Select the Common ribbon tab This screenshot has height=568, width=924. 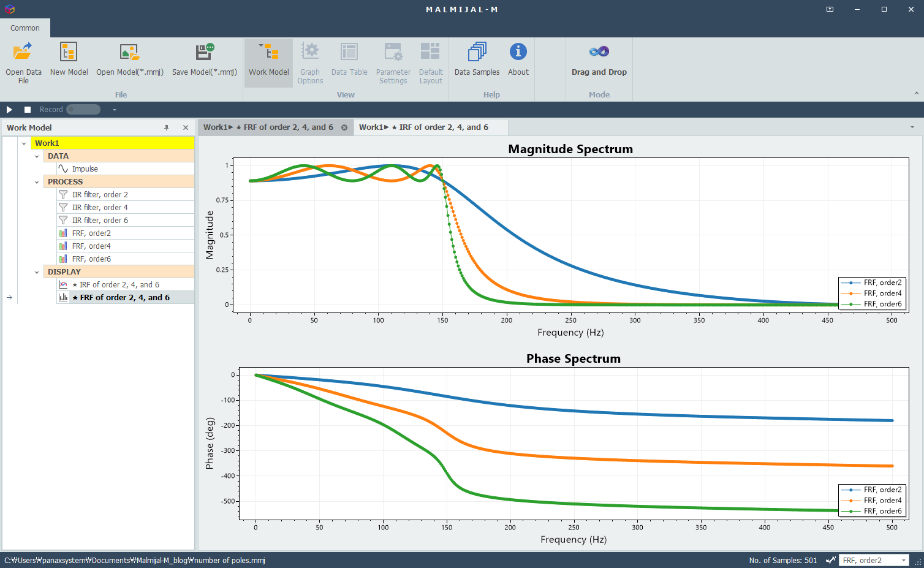click(25, 28)
